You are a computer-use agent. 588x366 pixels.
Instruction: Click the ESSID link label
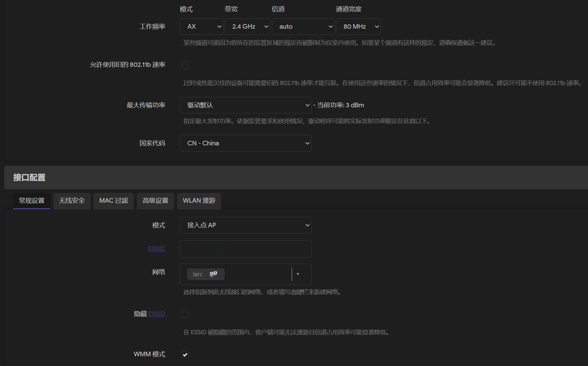point(156,249)
